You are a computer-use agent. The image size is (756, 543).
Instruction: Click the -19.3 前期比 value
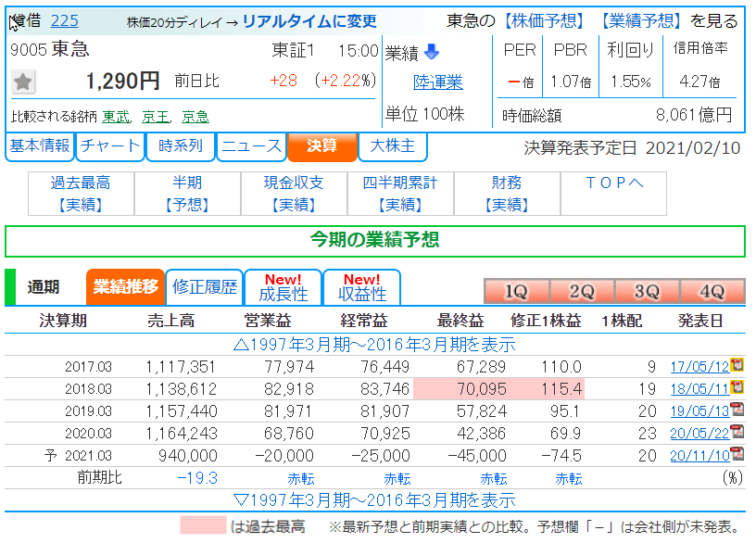pyautogui.click(x=197, y=478)
